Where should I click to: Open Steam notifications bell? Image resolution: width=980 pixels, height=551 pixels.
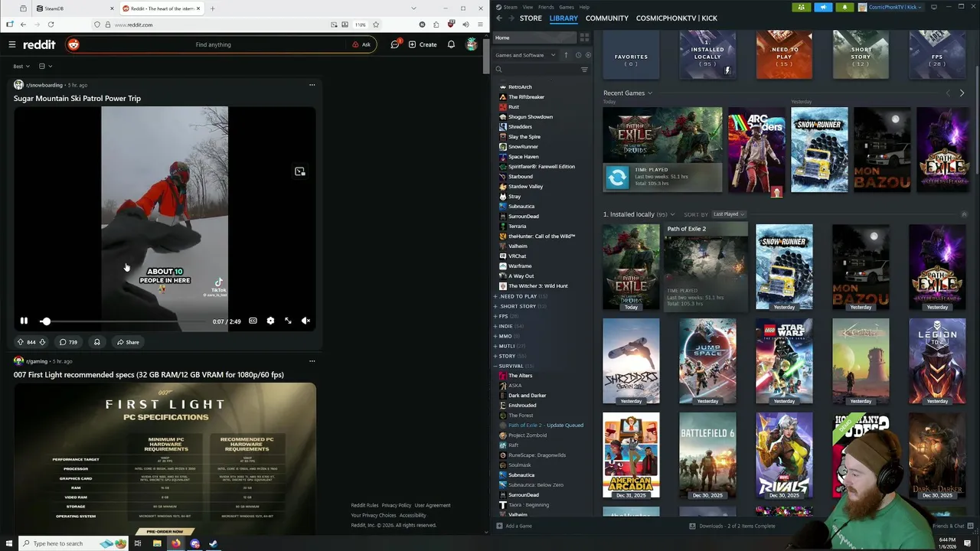tap(844, 7)
